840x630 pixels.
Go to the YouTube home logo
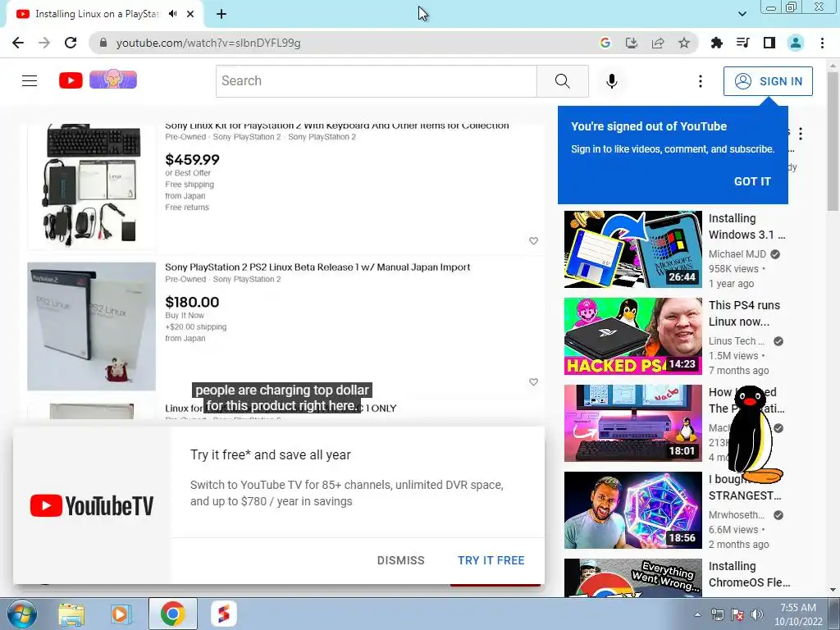point(71,80)
